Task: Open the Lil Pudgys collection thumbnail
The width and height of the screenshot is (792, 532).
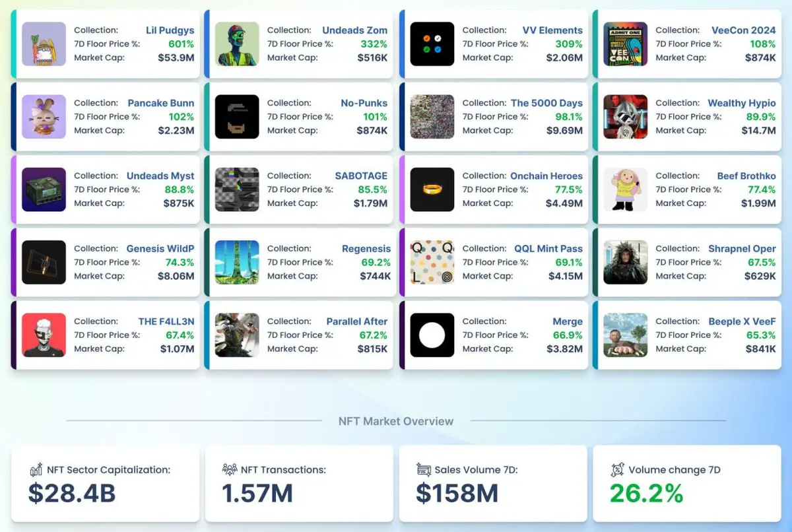Action: [44, 44]
